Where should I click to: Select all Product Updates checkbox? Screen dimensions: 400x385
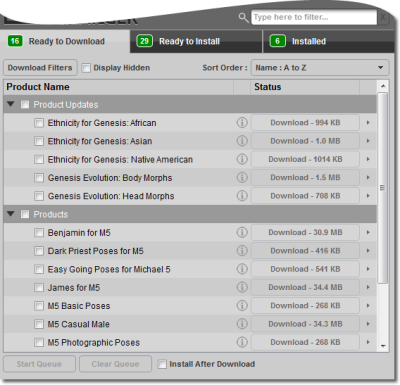point(25,105)
